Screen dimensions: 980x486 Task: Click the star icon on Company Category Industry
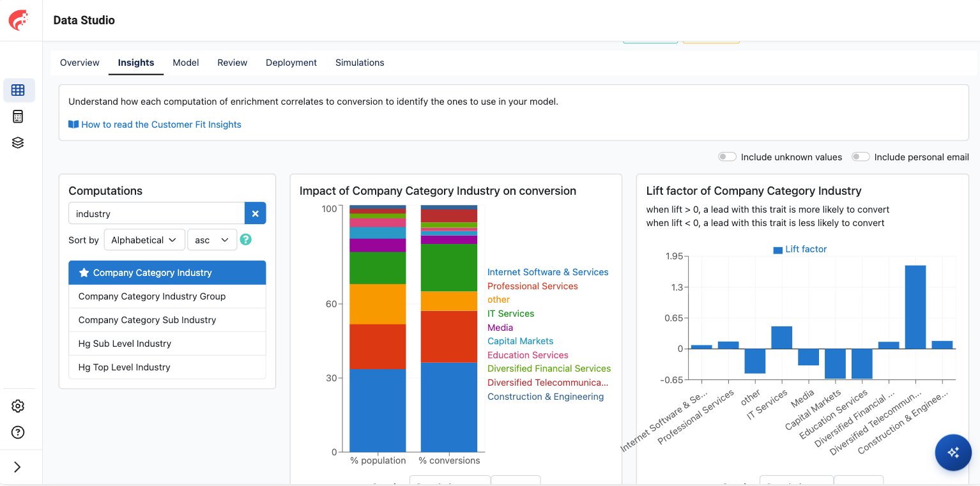84,273
